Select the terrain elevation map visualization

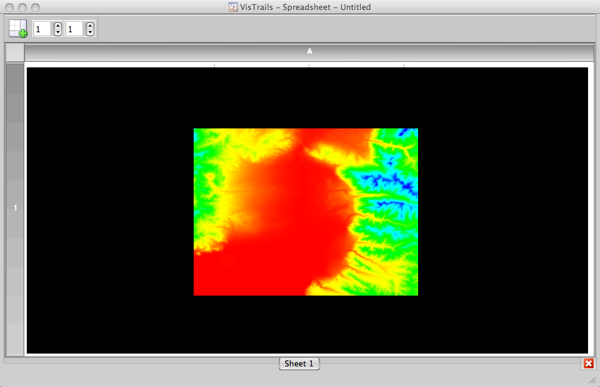coord(306,212)
